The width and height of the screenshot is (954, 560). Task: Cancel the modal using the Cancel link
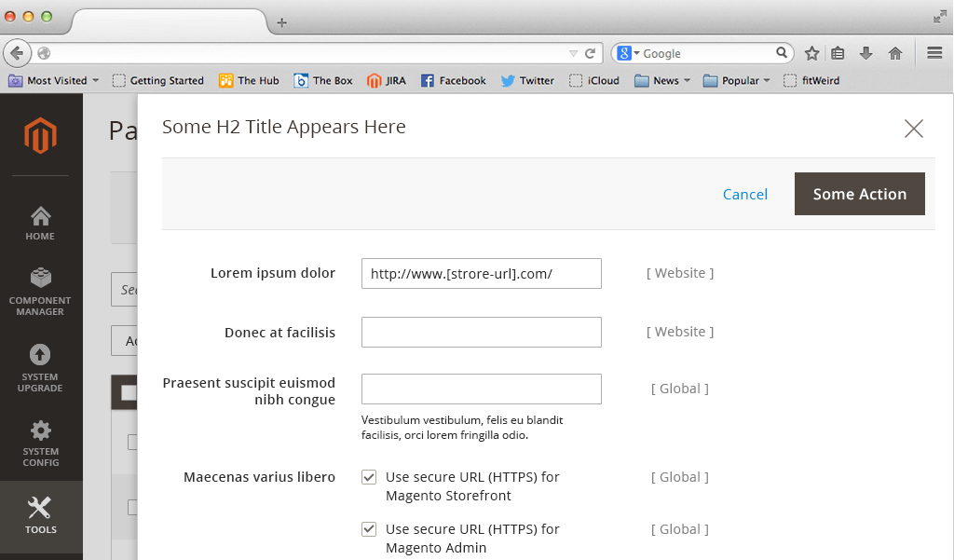(x=745, y=194)
